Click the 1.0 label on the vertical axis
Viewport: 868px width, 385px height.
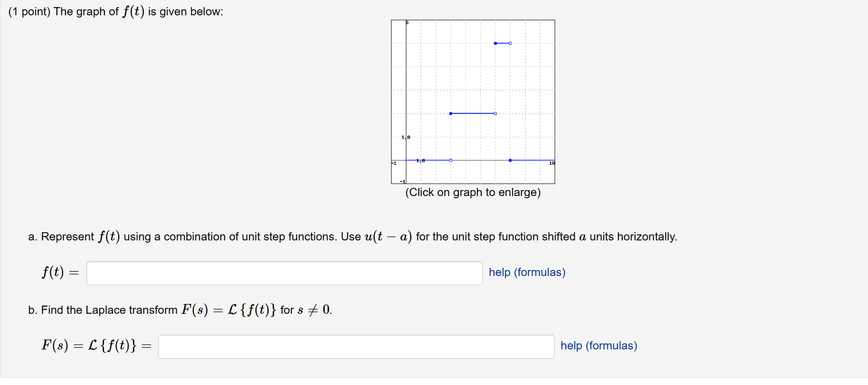click(x=405, y=137)
